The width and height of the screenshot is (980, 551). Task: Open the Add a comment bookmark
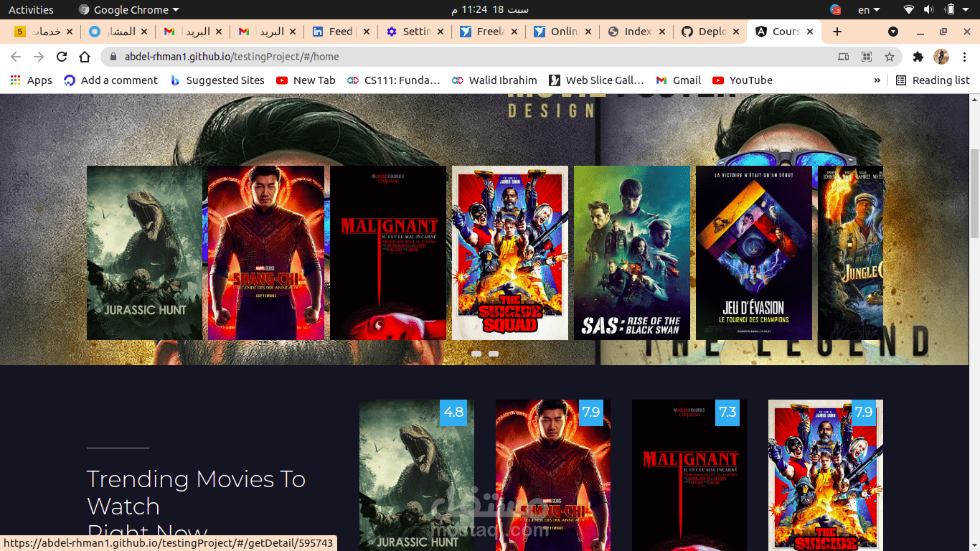[110, 80]
